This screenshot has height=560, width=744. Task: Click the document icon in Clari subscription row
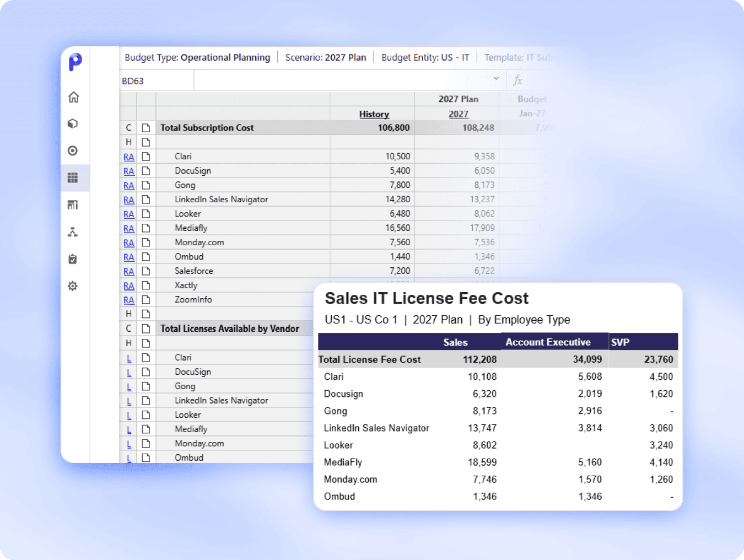tap(146, 157)
